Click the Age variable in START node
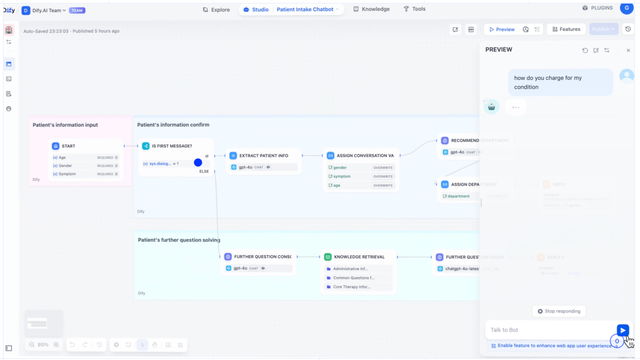 pyautogui.click(x=85, y=158)
